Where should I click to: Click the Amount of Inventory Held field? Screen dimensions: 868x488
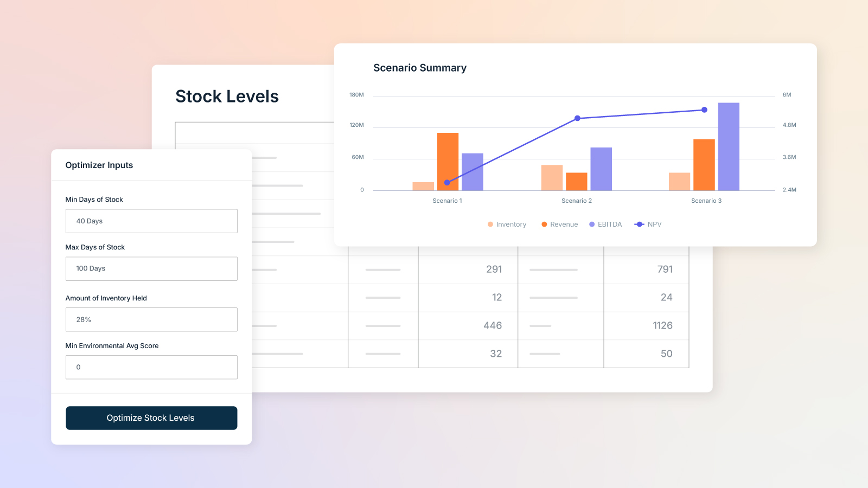coord(151,320)
